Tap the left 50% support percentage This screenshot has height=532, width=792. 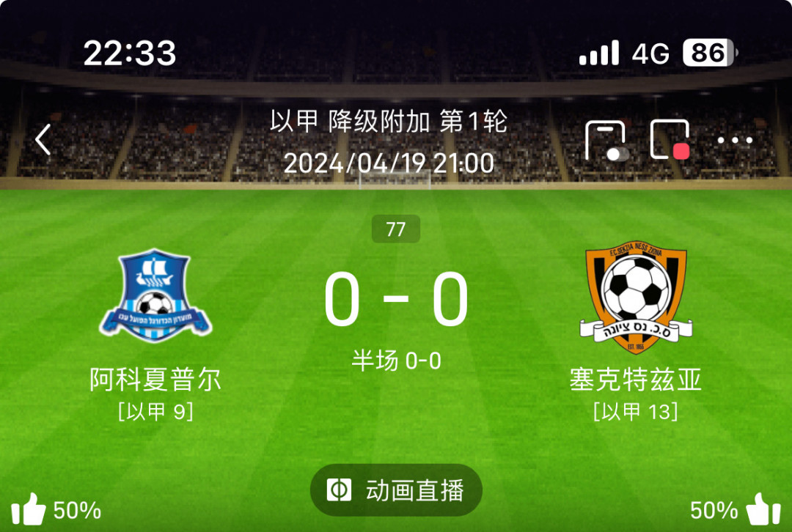(x=77, y=511)
